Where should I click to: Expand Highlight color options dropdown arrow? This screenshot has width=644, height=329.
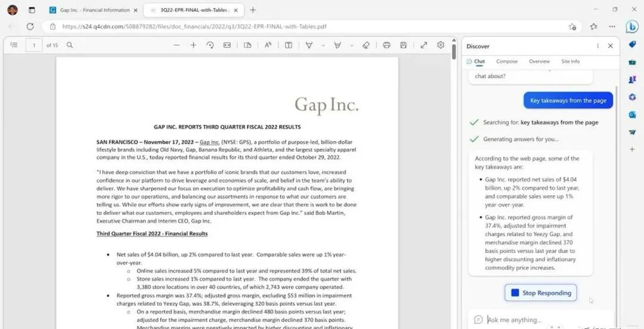tap(352, 45)
